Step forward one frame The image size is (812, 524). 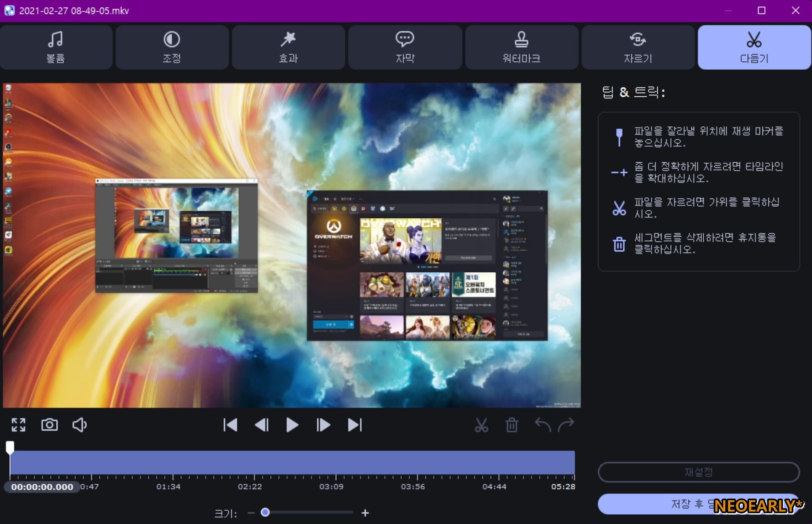(323, 425)
